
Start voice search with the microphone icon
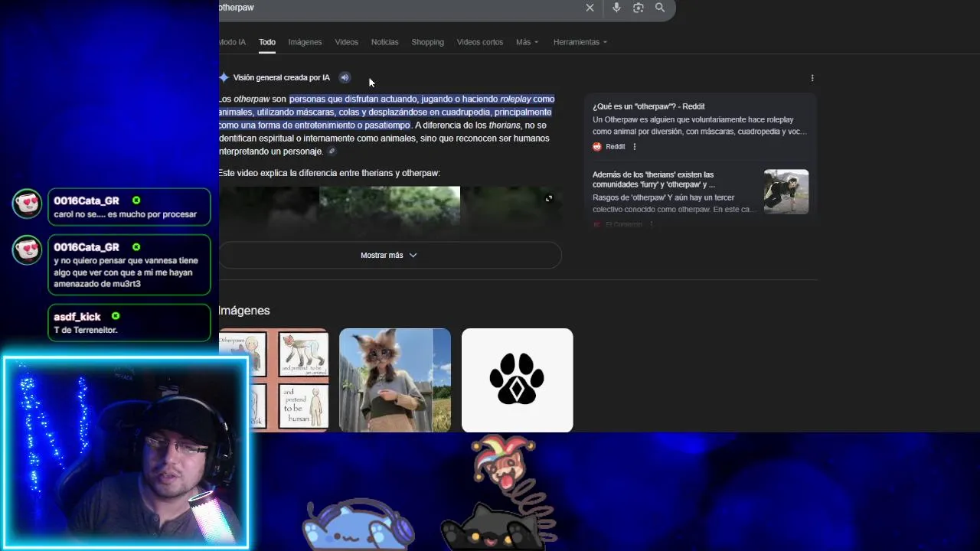click(616, 8)
